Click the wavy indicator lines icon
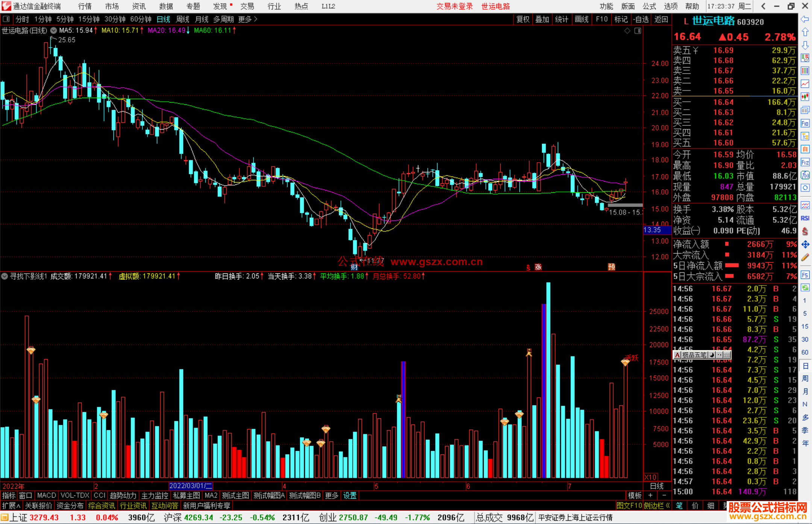The height and width of the screenshot is (524, 812). (x=805, y=205)
